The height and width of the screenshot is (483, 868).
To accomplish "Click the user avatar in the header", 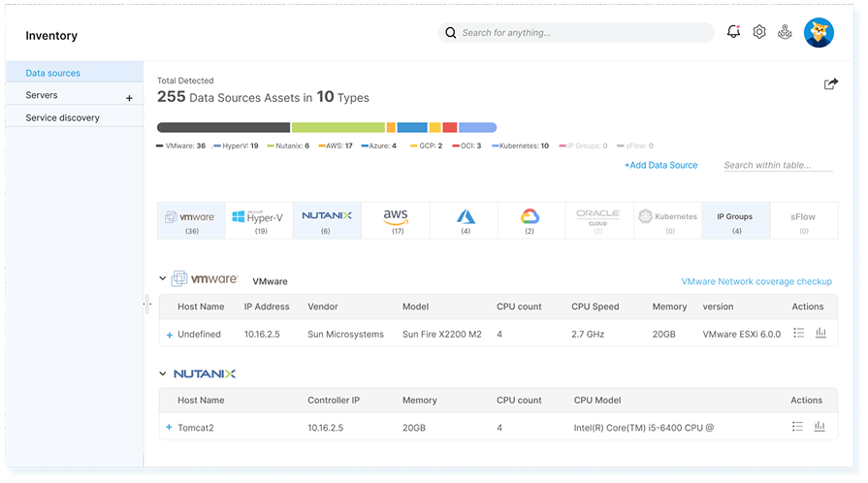I will pyautogui.click(x=819, y=32).
